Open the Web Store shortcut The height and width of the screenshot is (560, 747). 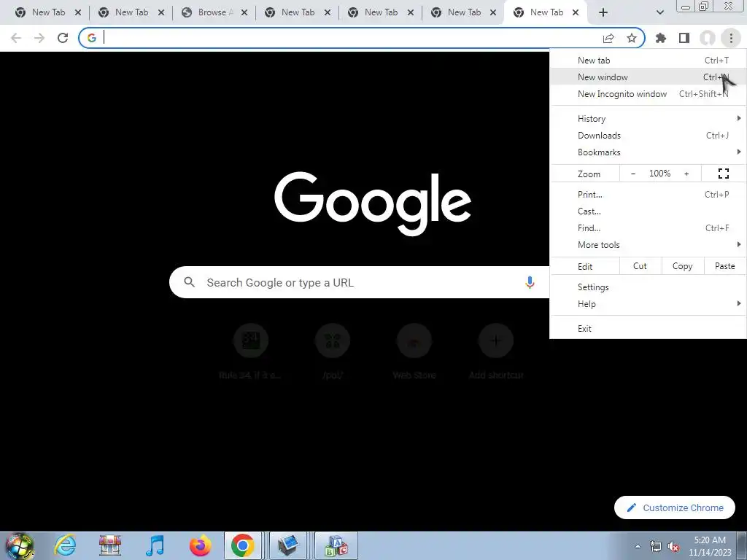click(414, 352)
